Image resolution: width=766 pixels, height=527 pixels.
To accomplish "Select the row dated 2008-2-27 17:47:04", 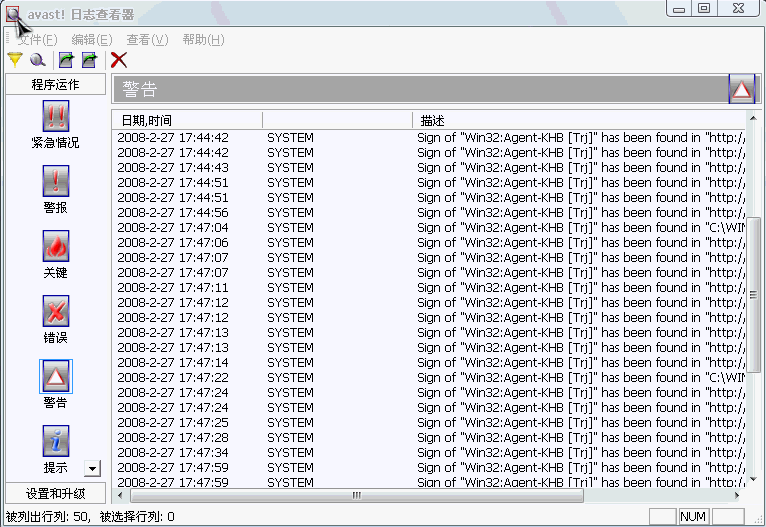I will coord(429,228).
